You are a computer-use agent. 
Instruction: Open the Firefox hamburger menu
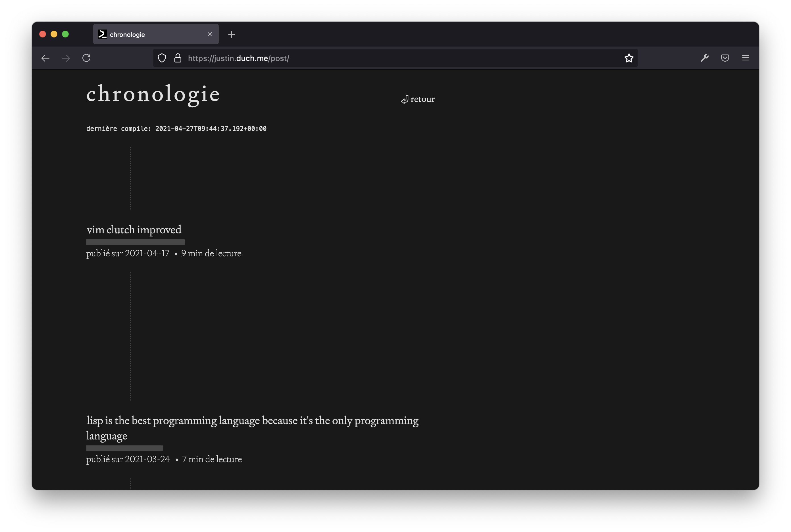click(746, 58)
